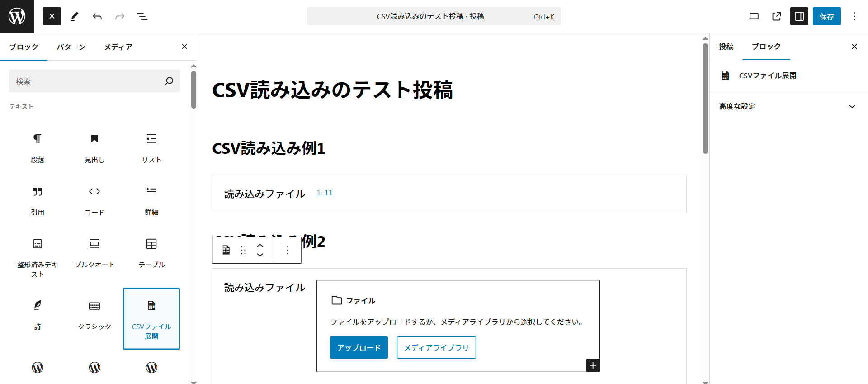The width and height of the screenshot is (868, 384).
Task: Click the 保存 save button
Action: 826,16
